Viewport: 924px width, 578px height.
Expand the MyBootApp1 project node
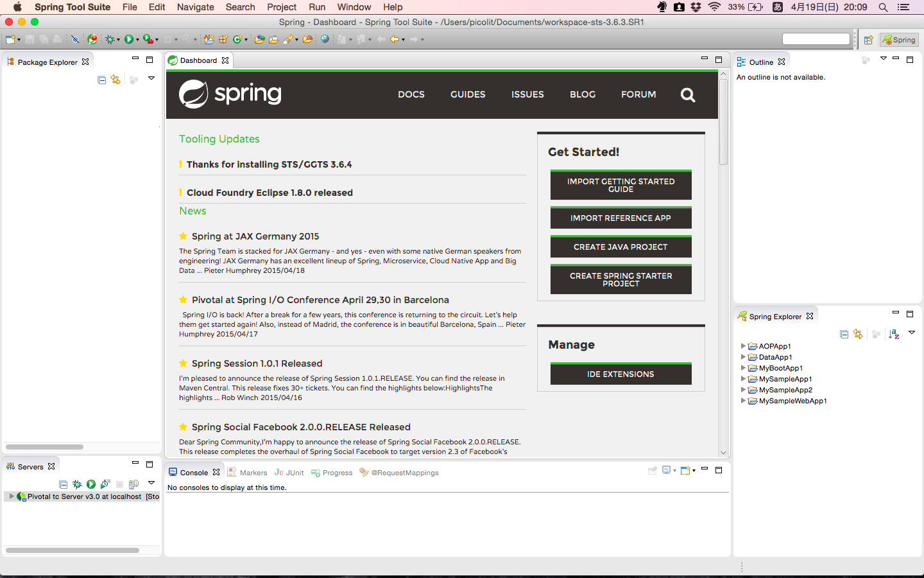tap(743, 368)
